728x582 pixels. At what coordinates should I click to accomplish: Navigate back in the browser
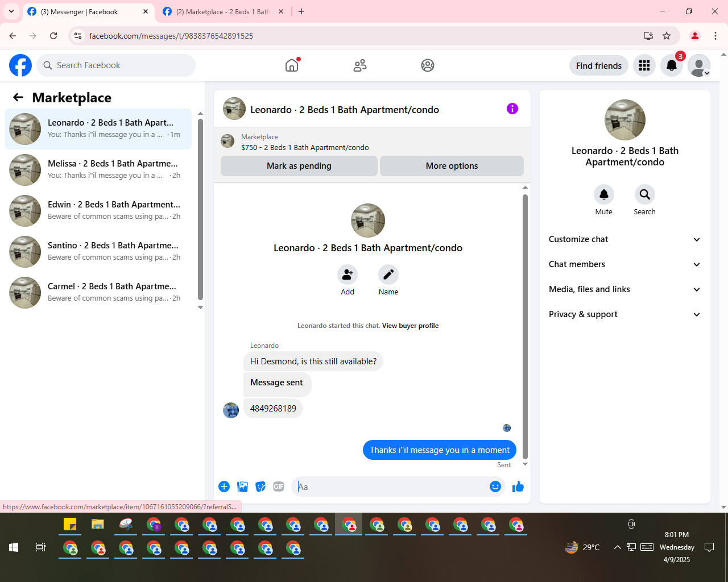(13, 36)
